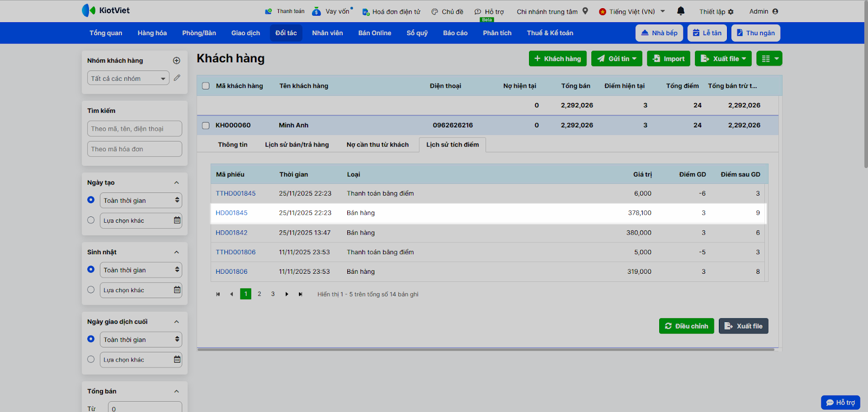Switch to Lịch sử bán/trả hàng tab
Image resolution: width=868 pixels, height=412 pixels.
297,145
